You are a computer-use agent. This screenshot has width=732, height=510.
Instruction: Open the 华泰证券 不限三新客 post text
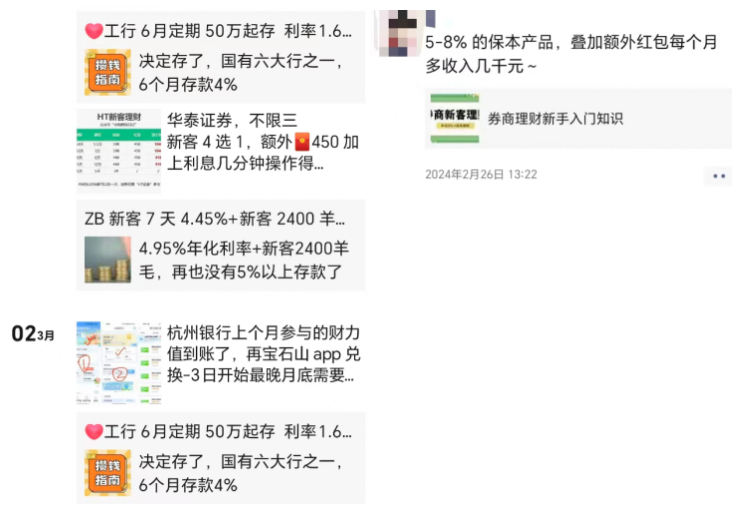point(263,142)
